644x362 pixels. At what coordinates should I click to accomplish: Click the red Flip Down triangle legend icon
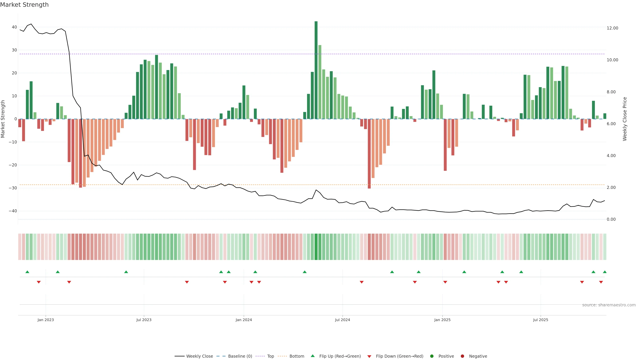pos(369,356)
